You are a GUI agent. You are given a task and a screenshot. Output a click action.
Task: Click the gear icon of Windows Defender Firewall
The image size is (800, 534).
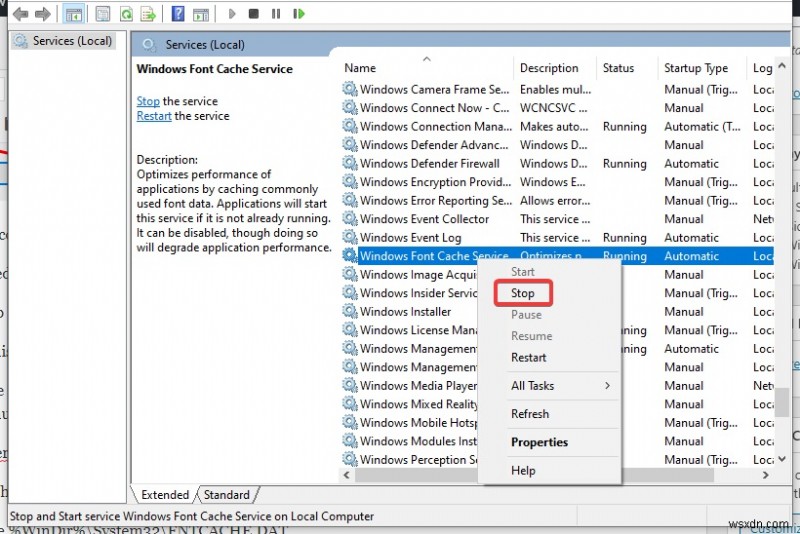[349, 163]
